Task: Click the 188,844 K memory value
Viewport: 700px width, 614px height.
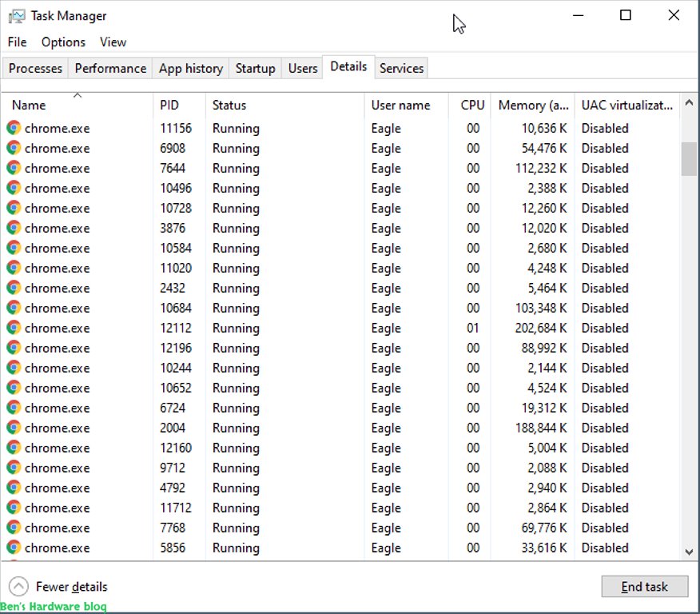Action: [x=541, y=428]
